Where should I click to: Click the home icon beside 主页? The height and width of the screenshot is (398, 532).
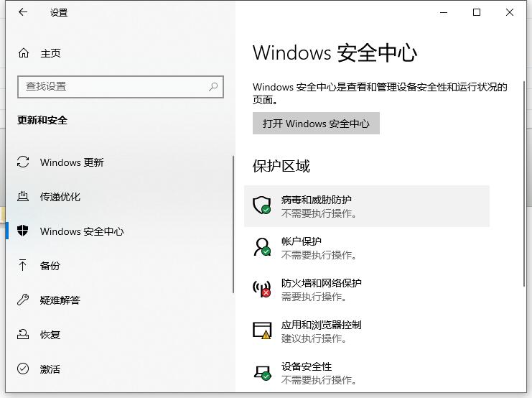(x=24, y=53)
